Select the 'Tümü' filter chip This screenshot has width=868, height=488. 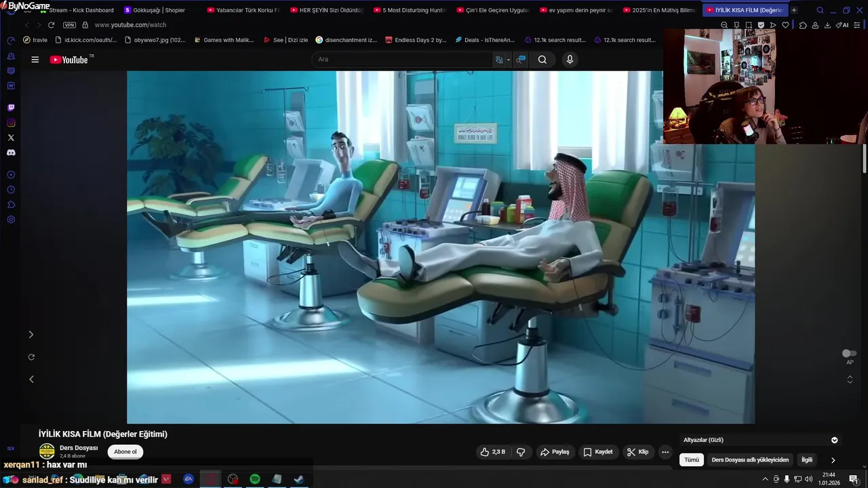point(691,460)
